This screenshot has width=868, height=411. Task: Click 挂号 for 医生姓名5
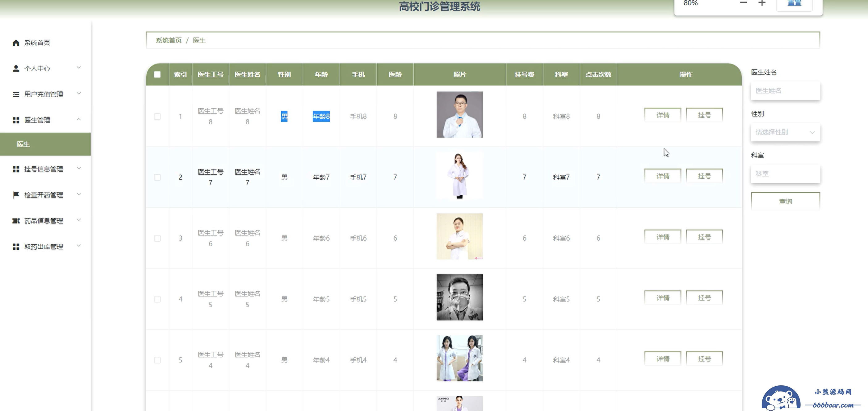coord(704,298)
